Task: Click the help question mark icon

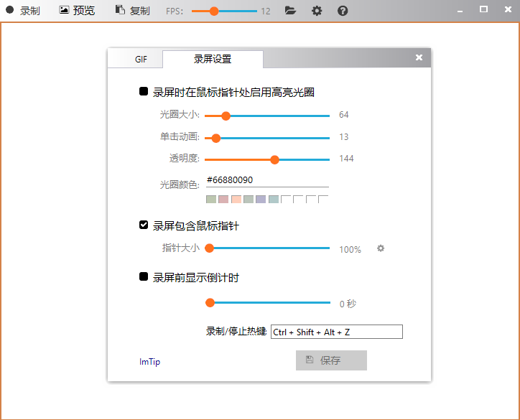Action: point(343,11)
